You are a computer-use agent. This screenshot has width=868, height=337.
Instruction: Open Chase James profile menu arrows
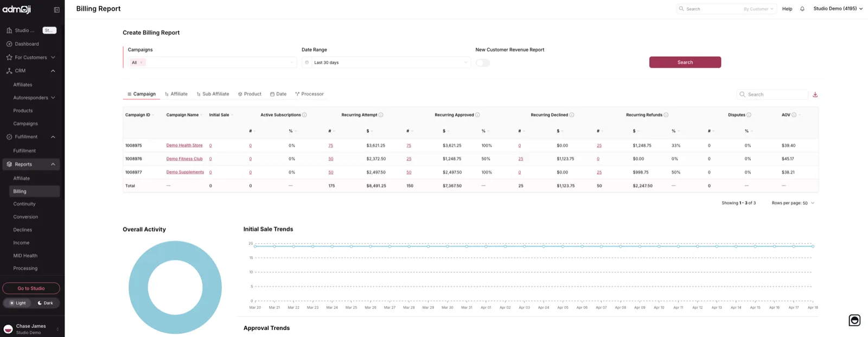58,329
